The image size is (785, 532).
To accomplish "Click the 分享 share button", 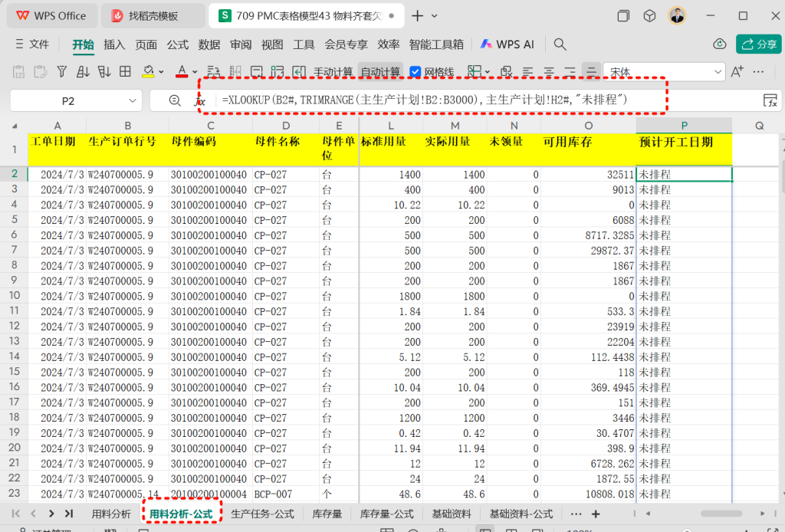I will 758,44.
